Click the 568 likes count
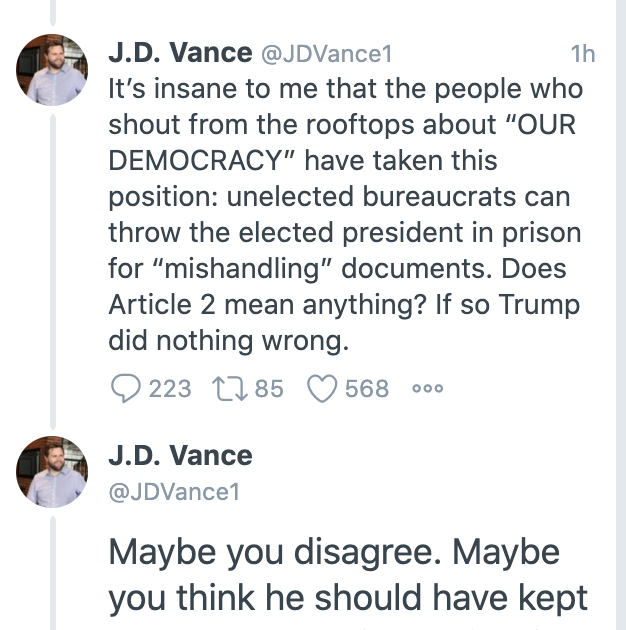Screen dimensions: 626x630 coord(366,388)
